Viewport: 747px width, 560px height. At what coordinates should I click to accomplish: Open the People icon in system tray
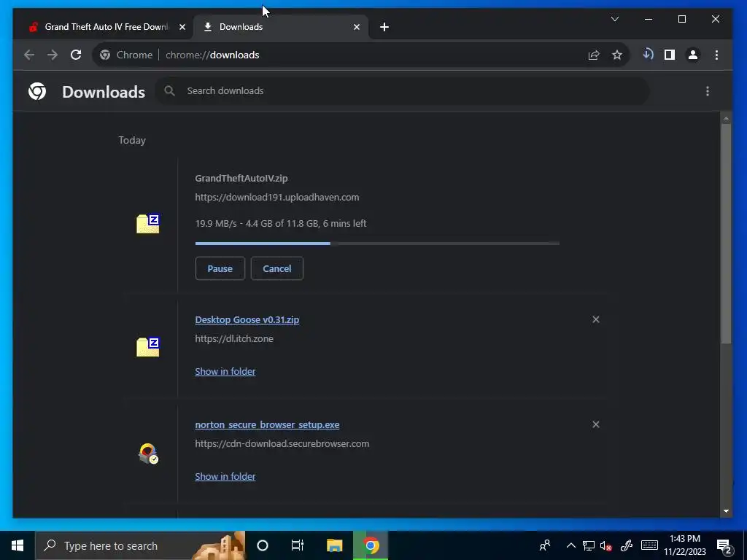point(544,545)
